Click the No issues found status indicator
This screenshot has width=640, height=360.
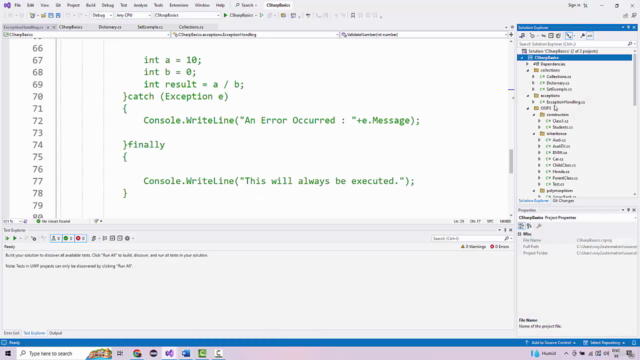pyautogui.click(x=53, y=221)
